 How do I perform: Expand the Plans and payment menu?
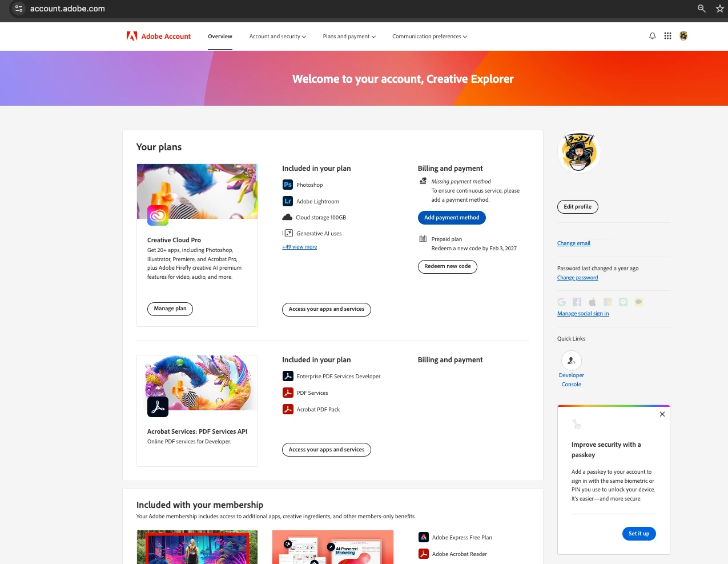tap(349, 37)
